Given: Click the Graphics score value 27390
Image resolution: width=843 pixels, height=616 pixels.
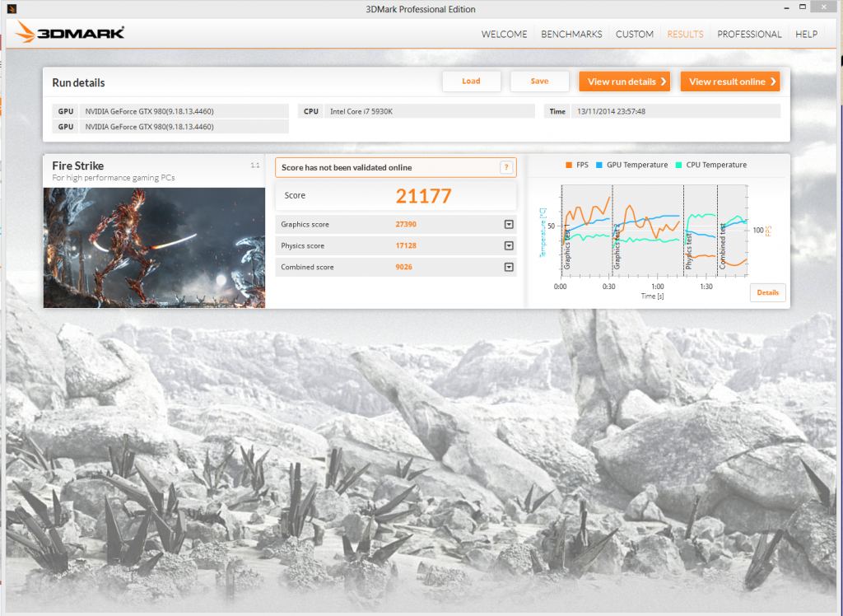Looking at the screenshot, I should [x=406, y=224].
